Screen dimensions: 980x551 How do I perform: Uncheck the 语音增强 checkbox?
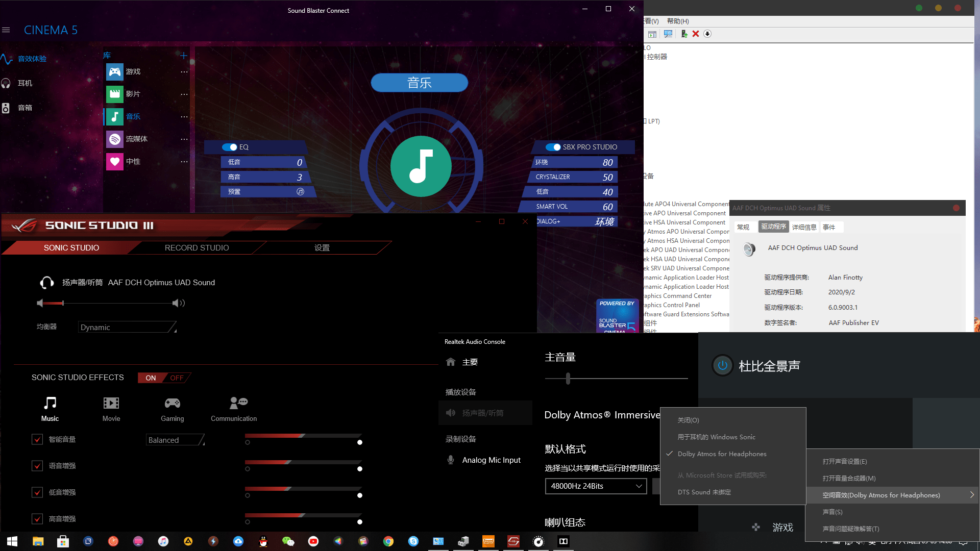(x=37, y=466)
